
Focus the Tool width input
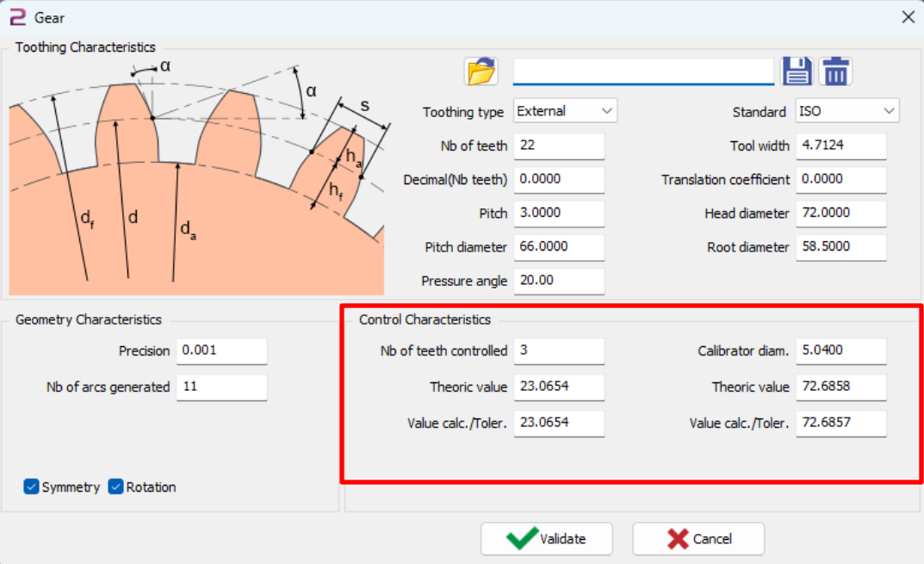coord(840,146)
